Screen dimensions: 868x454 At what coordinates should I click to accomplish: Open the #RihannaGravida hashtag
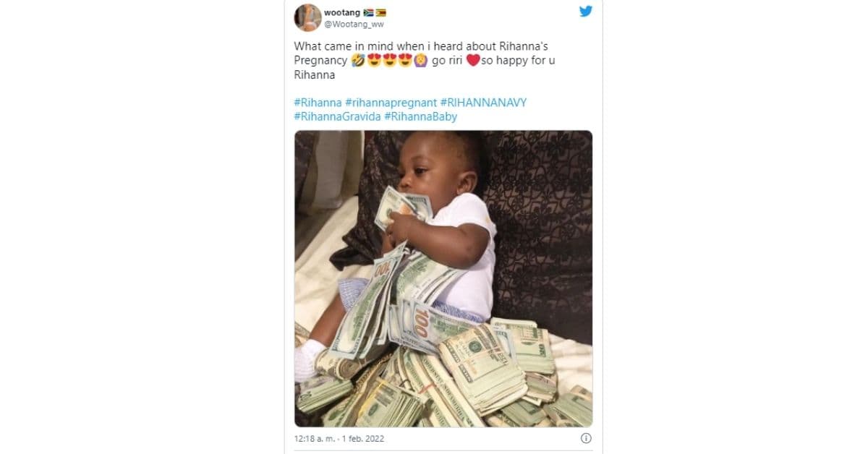(x=337, y=116)
